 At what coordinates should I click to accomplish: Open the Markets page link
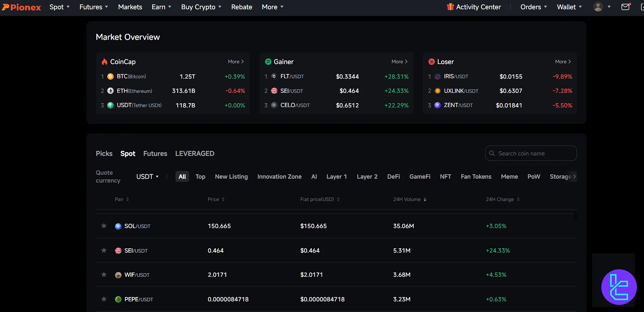(x=130, y=7)
